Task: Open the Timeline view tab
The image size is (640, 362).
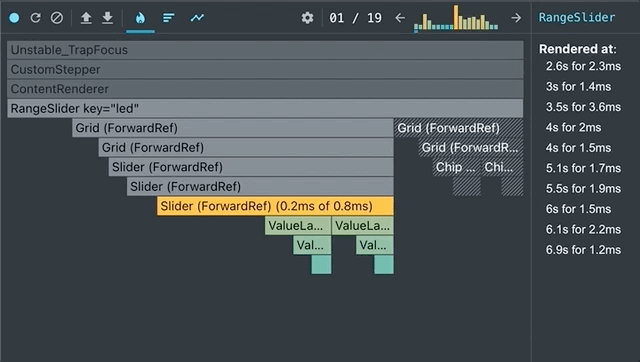Action: [197, 18]
